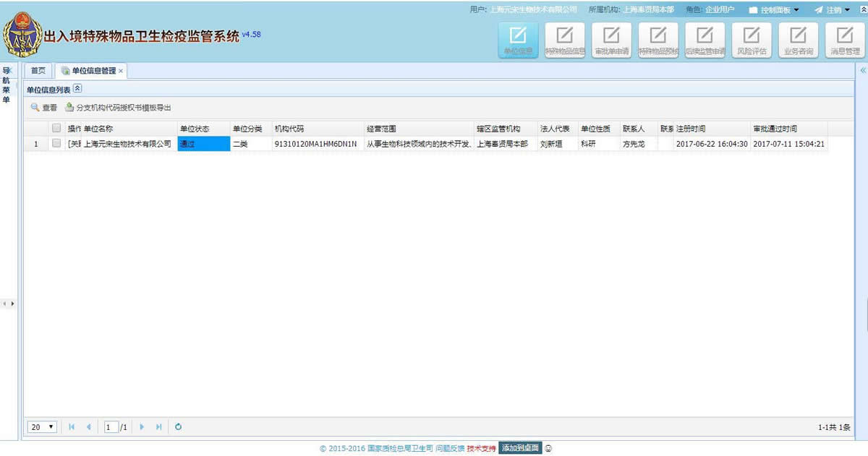This screenshot has height=456, width=868.
Task: Open the 控制面板 dropdown menu
Action: click(x=774, y=10)
